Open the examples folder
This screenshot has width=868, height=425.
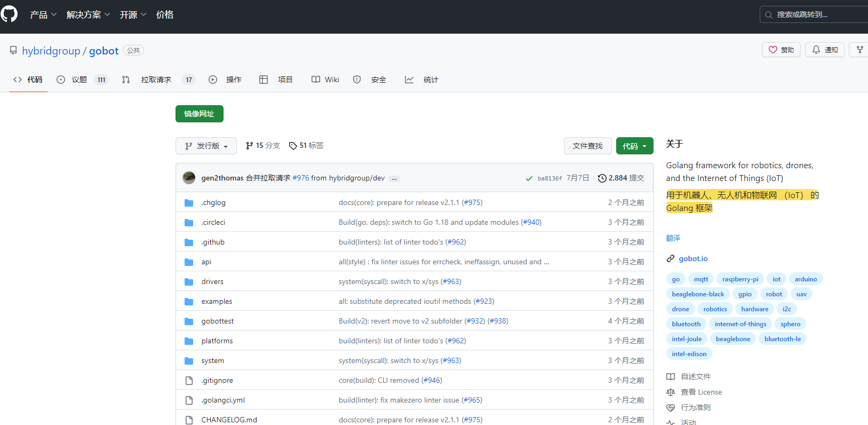pyautogui.click(x=217, y=301)
